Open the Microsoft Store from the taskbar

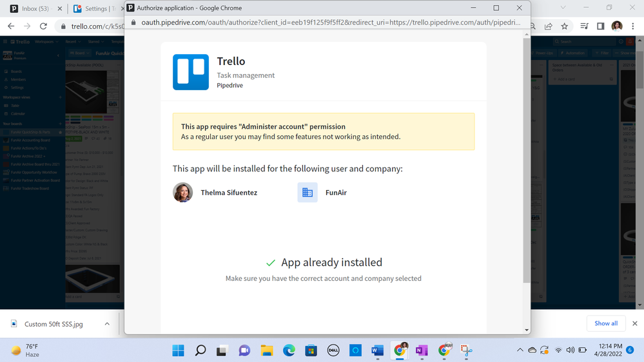(311, 350)
